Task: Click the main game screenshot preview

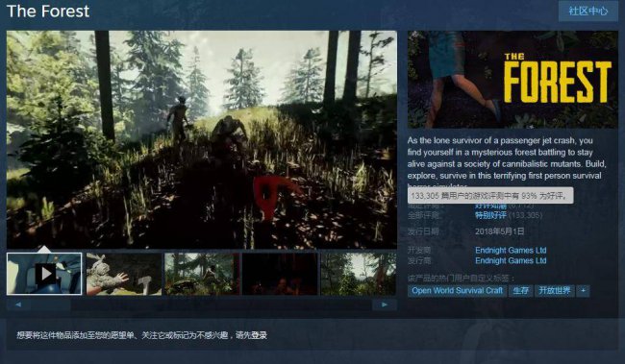Action: 202,139
